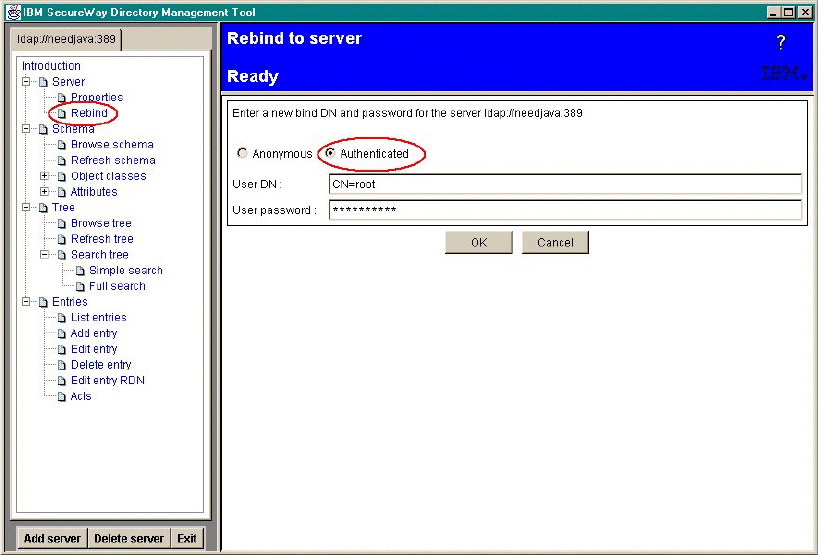The width and height of the screenshot is (818, 555).
Task: Select the ldap://needjava:389 server tab
Action: point(66,40)
